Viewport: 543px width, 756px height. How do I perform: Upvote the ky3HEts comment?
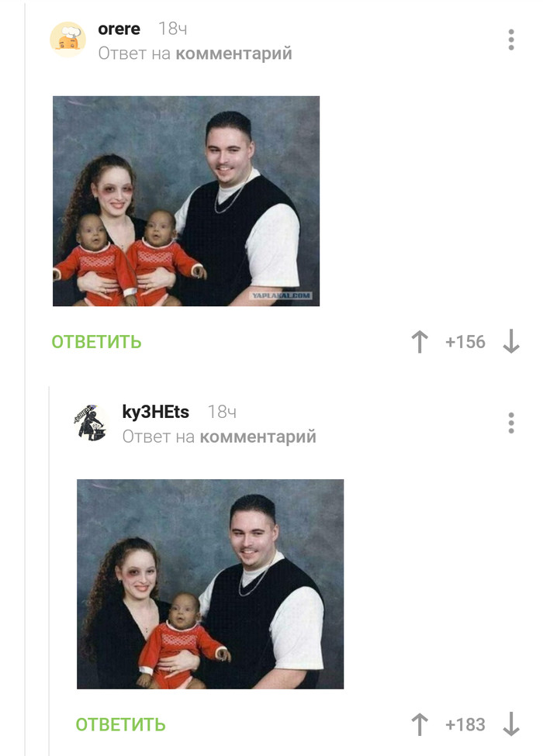pos(420,725)
